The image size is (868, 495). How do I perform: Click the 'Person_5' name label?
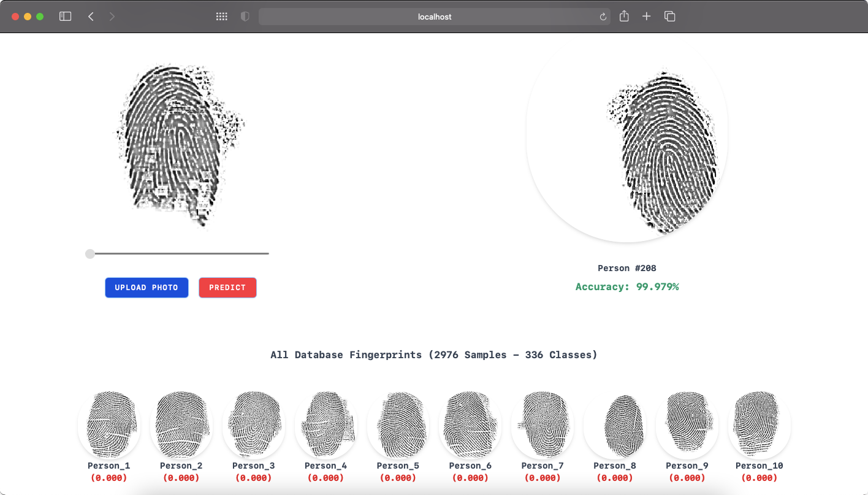pyautogui.click(x=398, y=466)
